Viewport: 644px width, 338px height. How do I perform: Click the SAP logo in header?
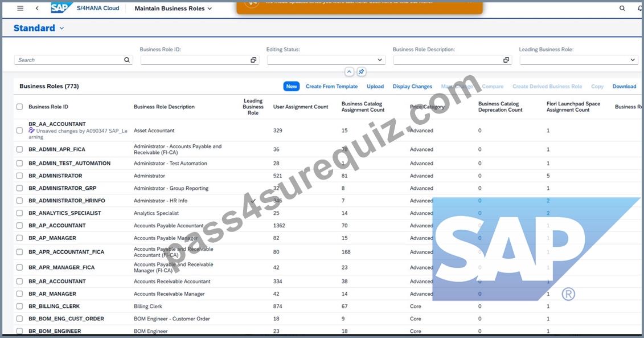coord(61,8)
